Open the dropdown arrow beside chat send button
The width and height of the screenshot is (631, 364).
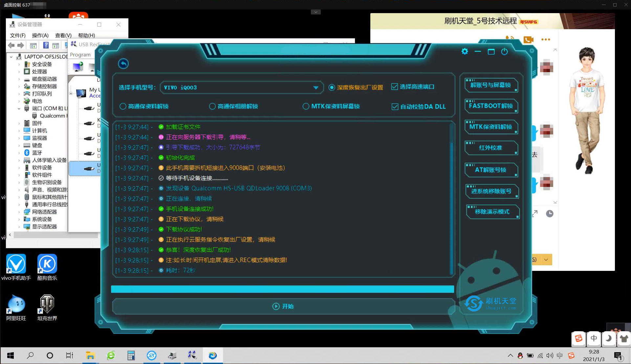click(x=546, y=259)
